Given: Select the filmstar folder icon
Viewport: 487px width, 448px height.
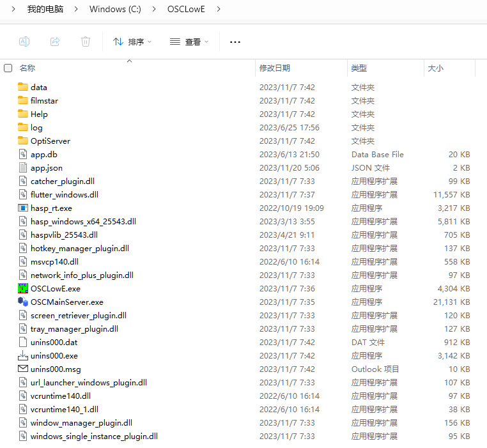Looking at the screenshot, I should click(23, 100).
